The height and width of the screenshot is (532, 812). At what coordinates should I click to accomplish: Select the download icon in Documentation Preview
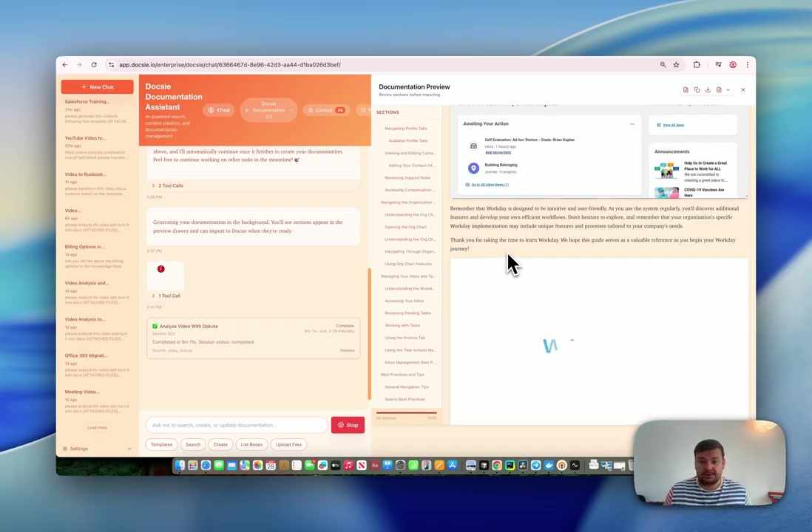click(708, 89)
